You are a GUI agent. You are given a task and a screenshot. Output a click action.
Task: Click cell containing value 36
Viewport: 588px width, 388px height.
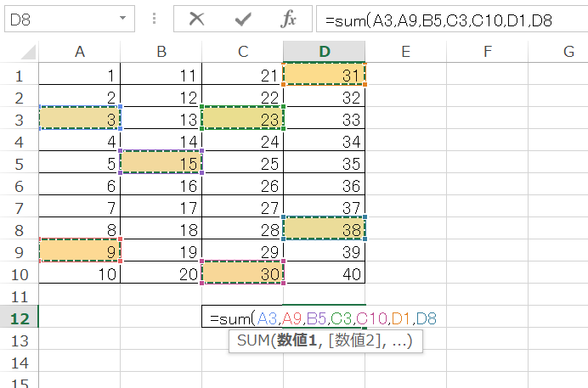click(325, 184)
